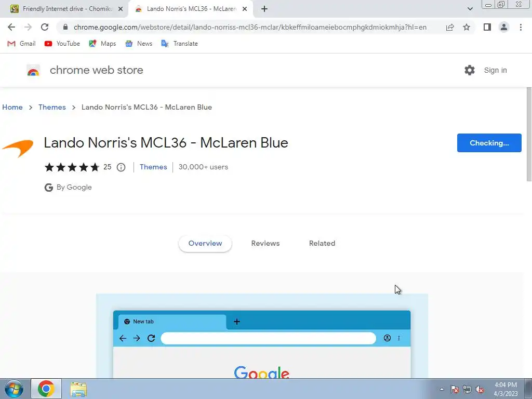Viewport: 532px width, 399px height.
Task: Open the News bookmark
Action: 138,44
